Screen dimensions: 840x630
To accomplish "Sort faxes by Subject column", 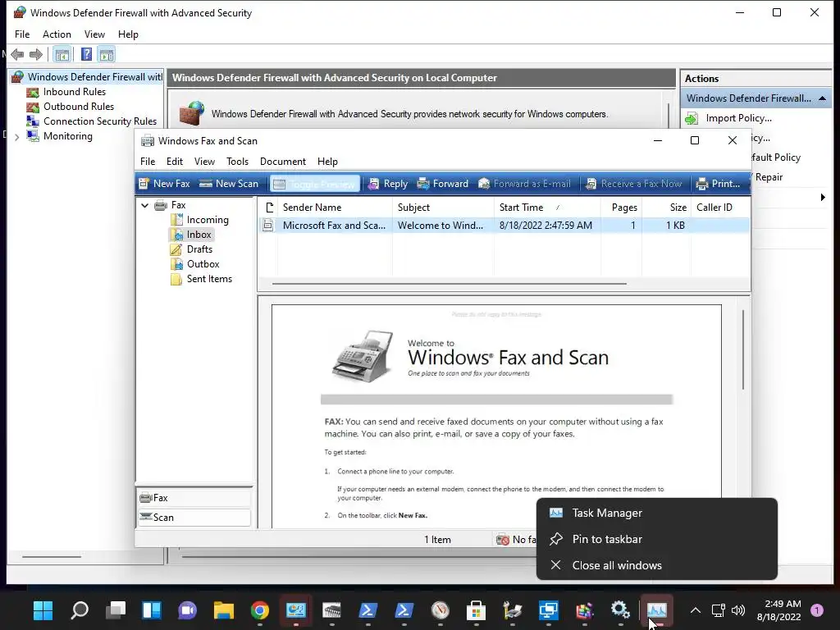I will click(x=443, y=208).
